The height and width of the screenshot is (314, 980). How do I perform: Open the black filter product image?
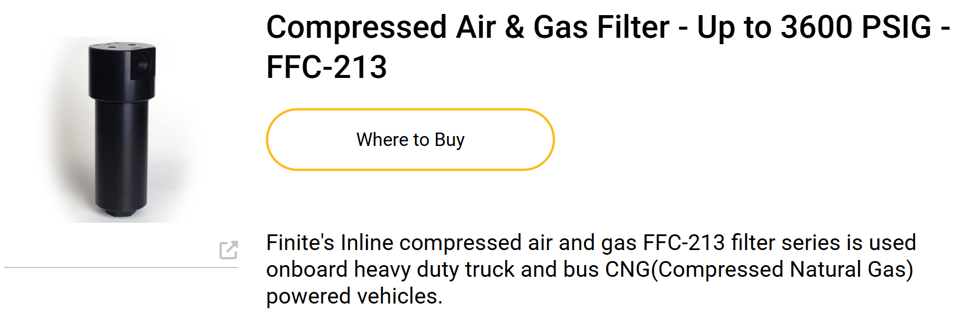(121, 130)
